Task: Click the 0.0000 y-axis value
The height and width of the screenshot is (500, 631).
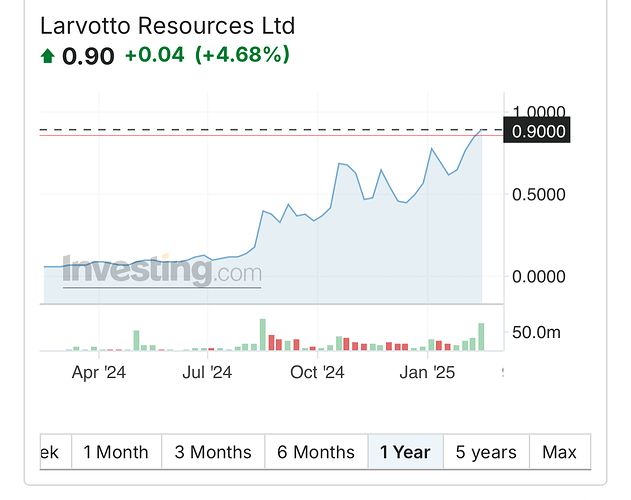Action: pyautogui.click(x=538, y=277)
